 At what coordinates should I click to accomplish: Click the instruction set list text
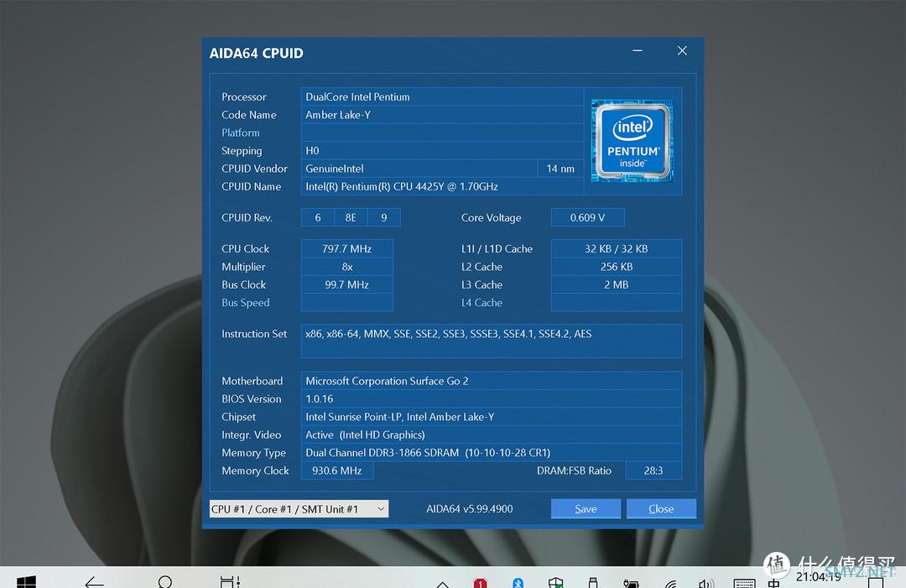coord(448,334)
